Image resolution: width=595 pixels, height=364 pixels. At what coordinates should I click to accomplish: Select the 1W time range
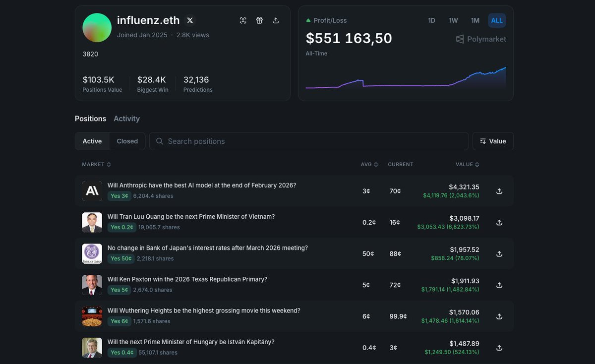(453, 20)
